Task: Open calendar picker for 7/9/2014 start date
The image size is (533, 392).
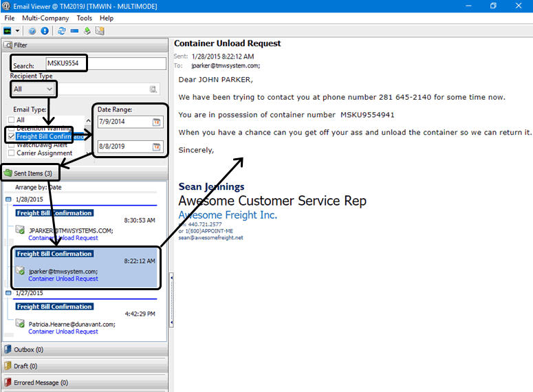Action: click(156, 122)
